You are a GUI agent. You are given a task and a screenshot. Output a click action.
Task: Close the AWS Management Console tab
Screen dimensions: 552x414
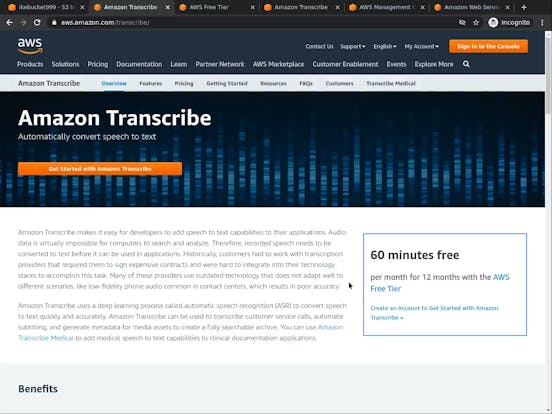(422, 7)
